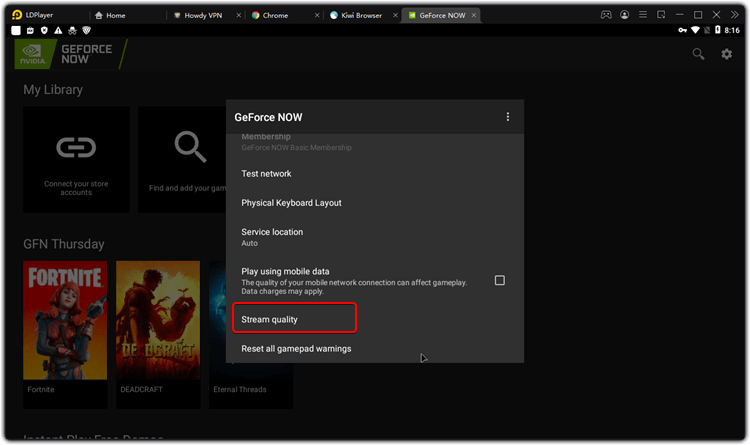Open the three-dot menu in the settings dialog
750x445 pixels.
[x=507, y=117]
